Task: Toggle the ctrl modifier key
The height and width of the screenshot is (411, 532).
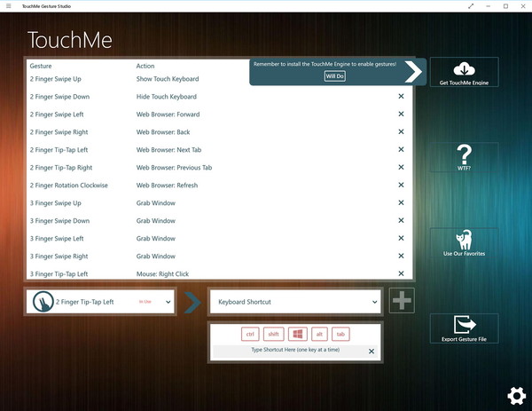Action: 250,334
